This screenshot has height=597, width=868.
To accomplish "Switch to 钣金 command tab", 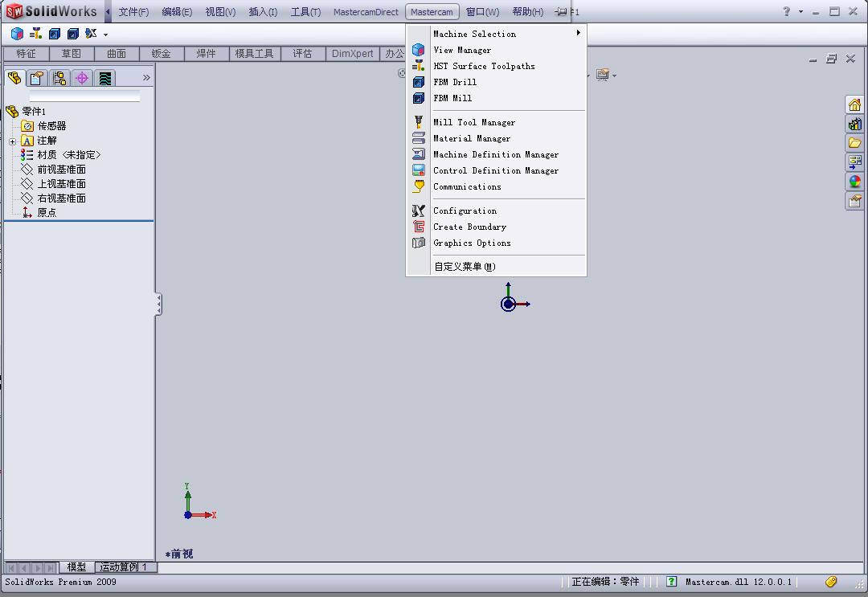I will click(161, 54).
